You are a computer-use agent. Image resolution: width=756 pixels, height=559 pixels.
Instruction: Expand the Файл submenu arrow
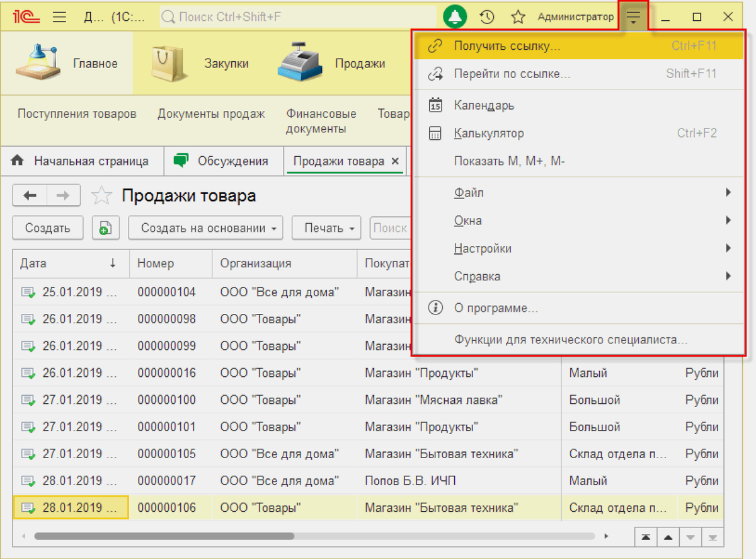coord(728,193)
